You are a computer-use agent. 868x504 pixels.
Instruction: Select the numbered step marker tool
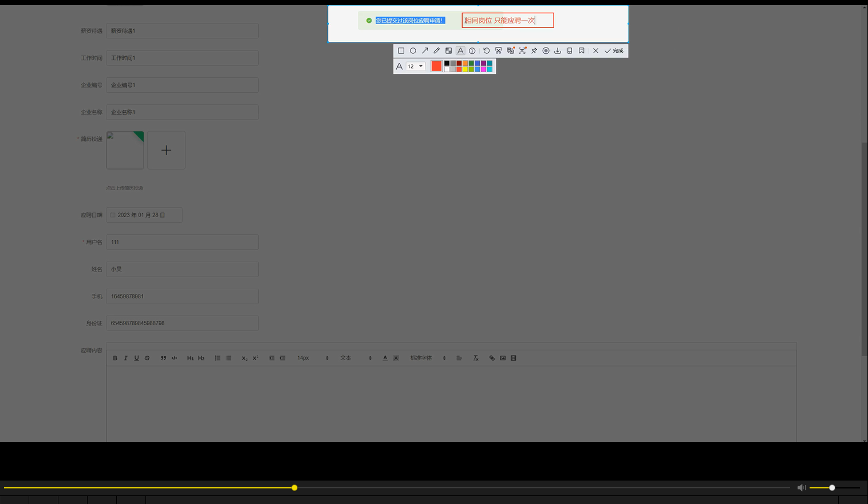(472, 51)
